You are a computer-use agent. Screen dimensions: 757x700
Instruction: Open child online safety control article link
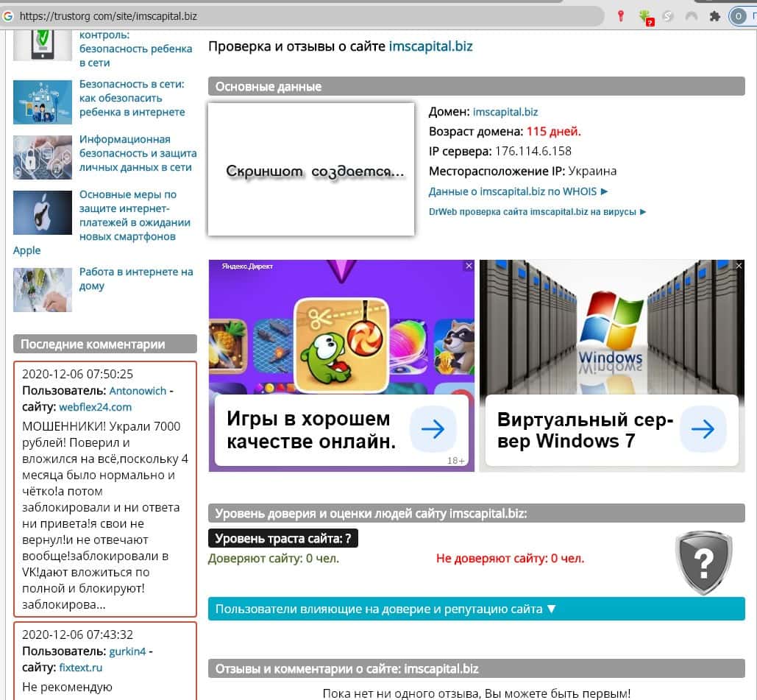135,49
